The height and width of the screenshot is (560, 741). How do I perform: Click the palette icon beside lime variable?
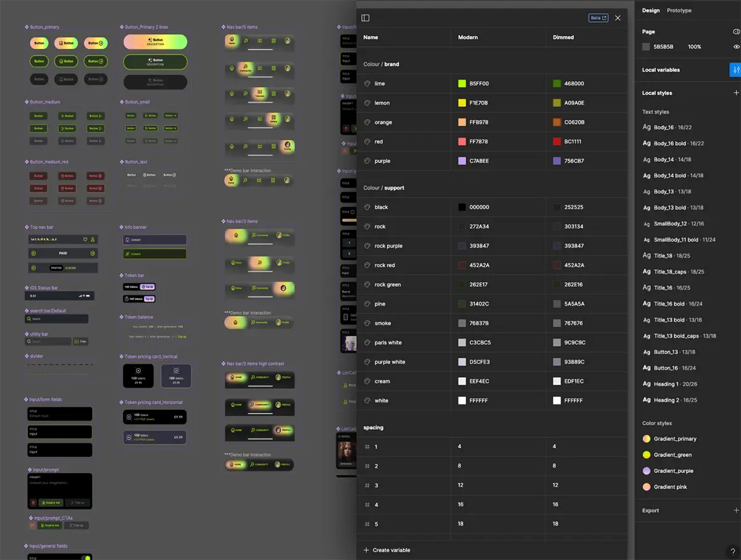point(367,83)
